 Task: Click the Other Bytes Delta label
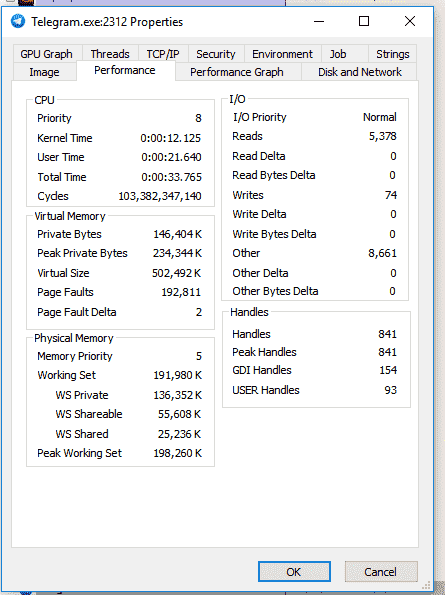click(275, 291)
